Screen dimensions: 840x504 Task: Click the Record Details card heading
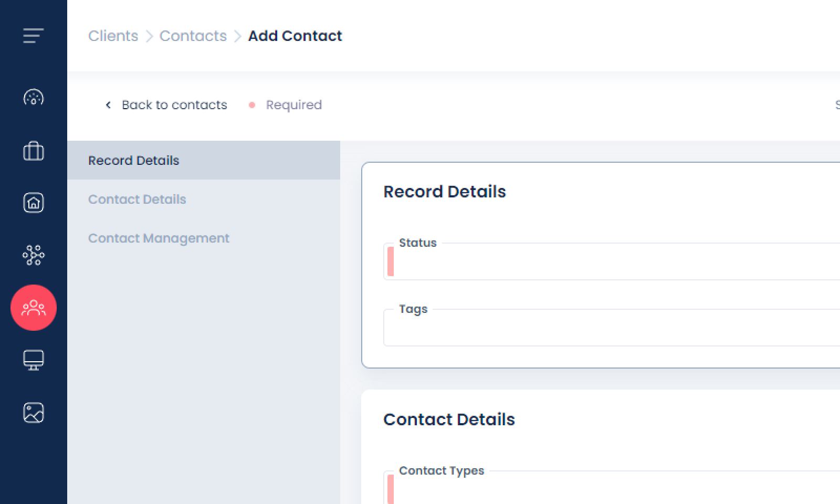(444, 192)
